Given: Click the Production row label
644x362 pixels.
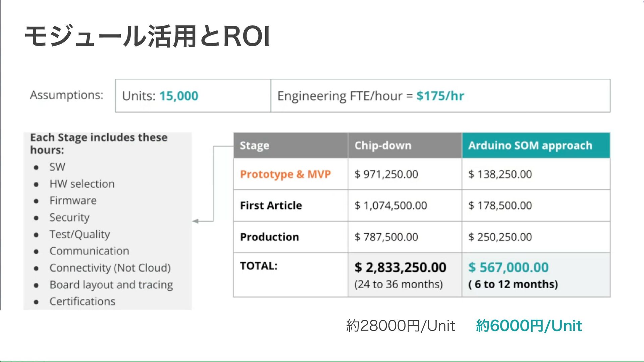Looking at the screenshot, I should 269,237.
